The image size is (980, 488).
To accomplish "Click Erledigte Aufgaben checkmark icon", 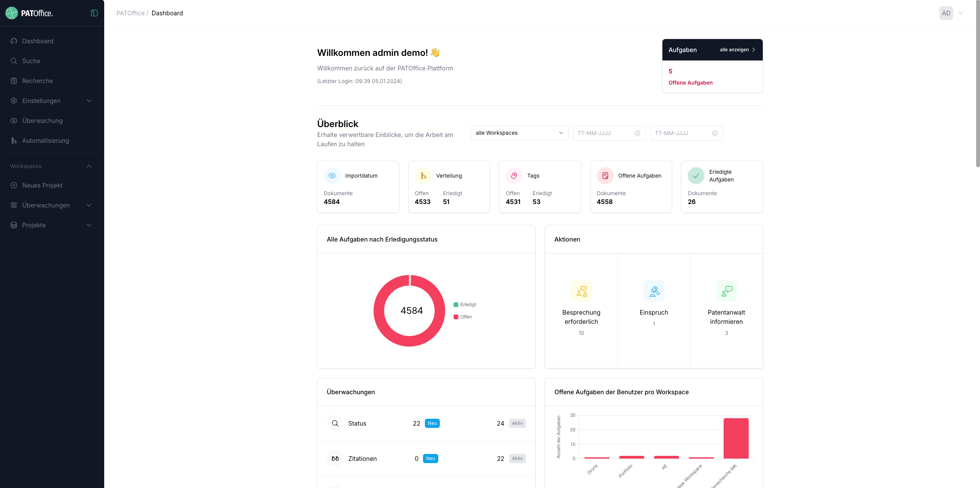I will pyautogui.click(x=696, y=176).
